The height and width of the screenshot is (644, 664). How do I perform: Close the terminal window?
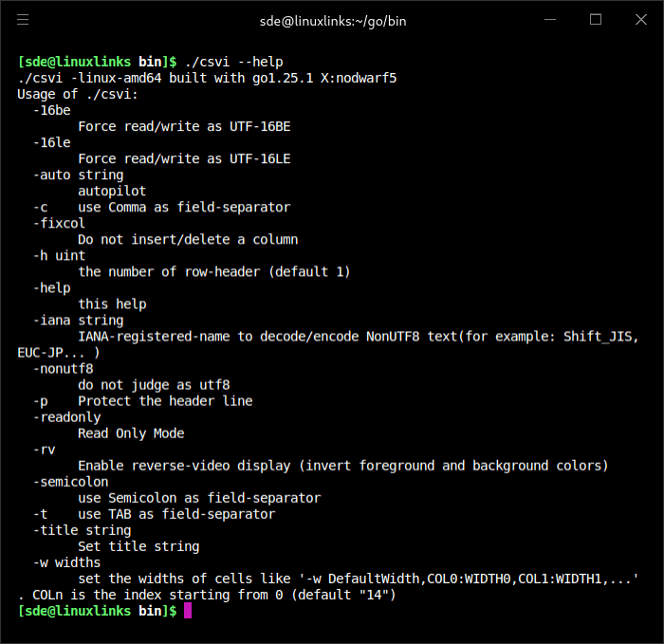click(640, 19)
